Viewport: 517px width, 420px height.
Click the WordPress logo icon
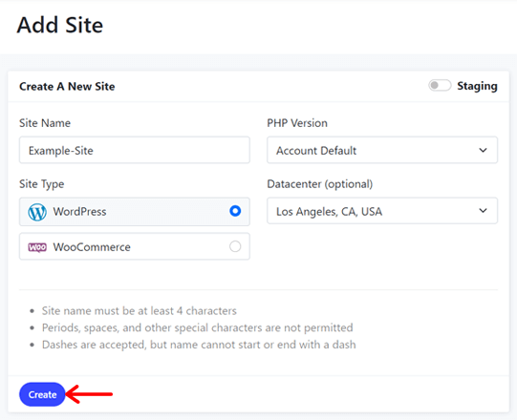pos(37,212)
